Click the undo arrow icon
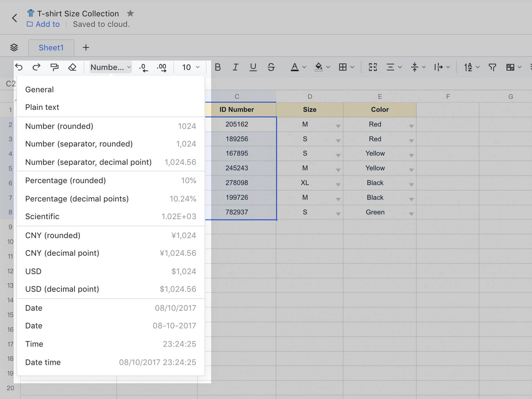The height and width of the screenshot is (399, 532). click(19, 67)
